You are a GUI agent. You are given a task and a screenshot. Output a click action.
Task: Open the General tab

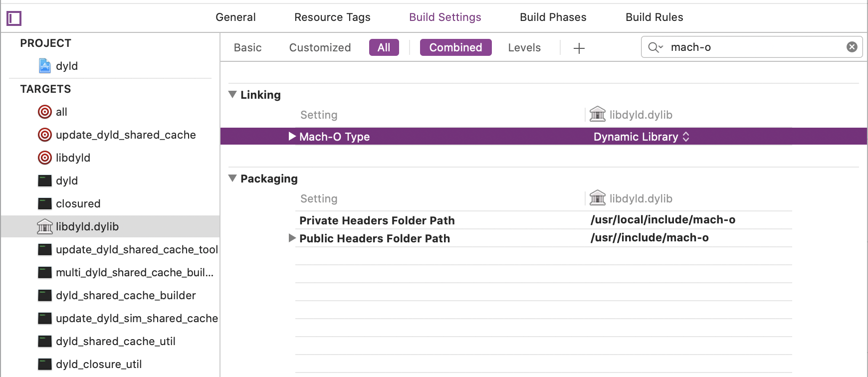tap(235, 17)
